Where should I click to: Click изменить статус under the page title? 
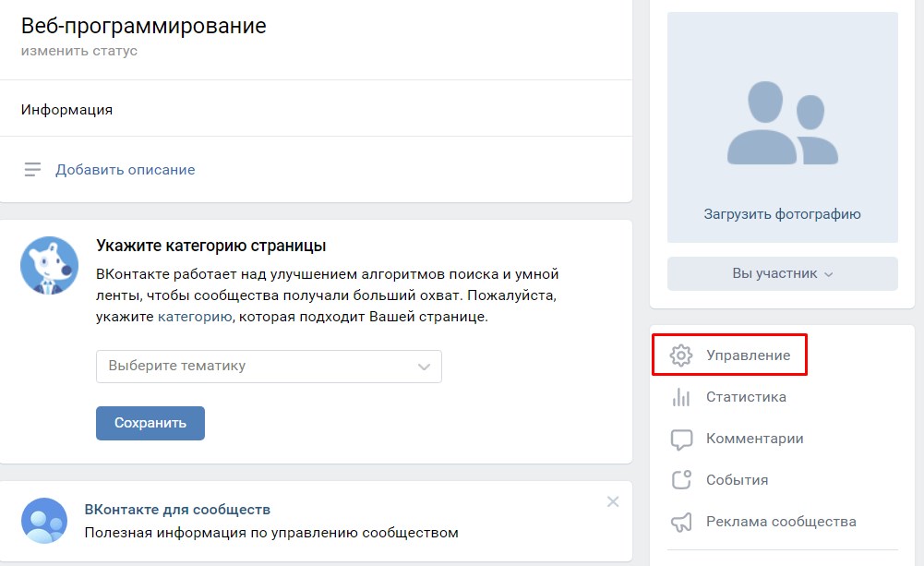click(79, 51)
